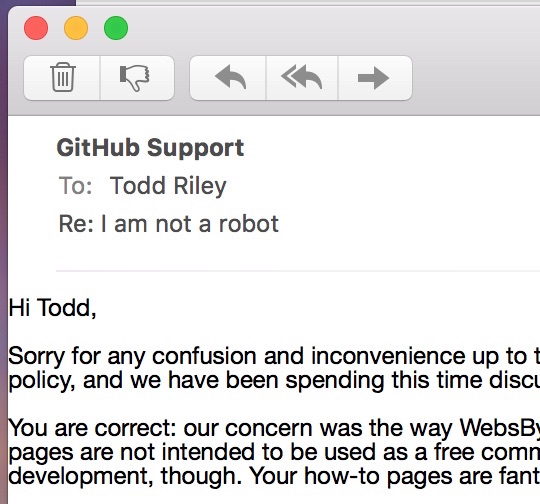Select the sender name GitHub Support
The image size is (540, 504).
point(150,148)
